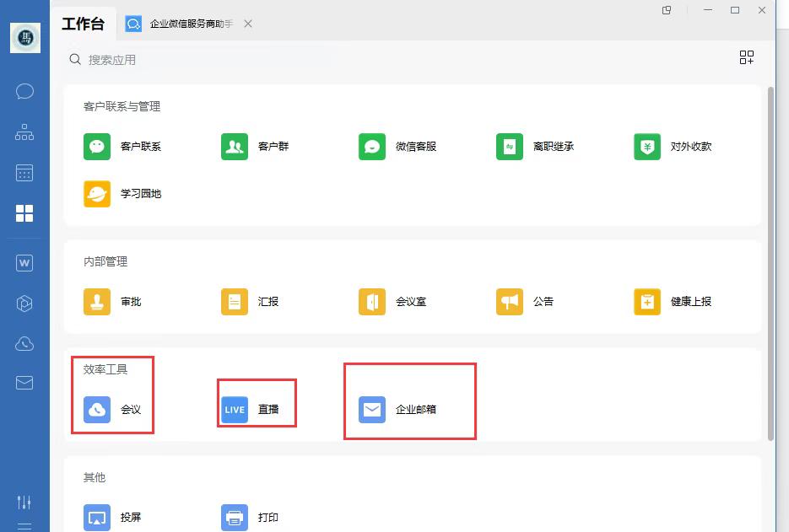Open the 客户联系 app icon
Viewport: 789px width, 532px height.
coord(98,146)
